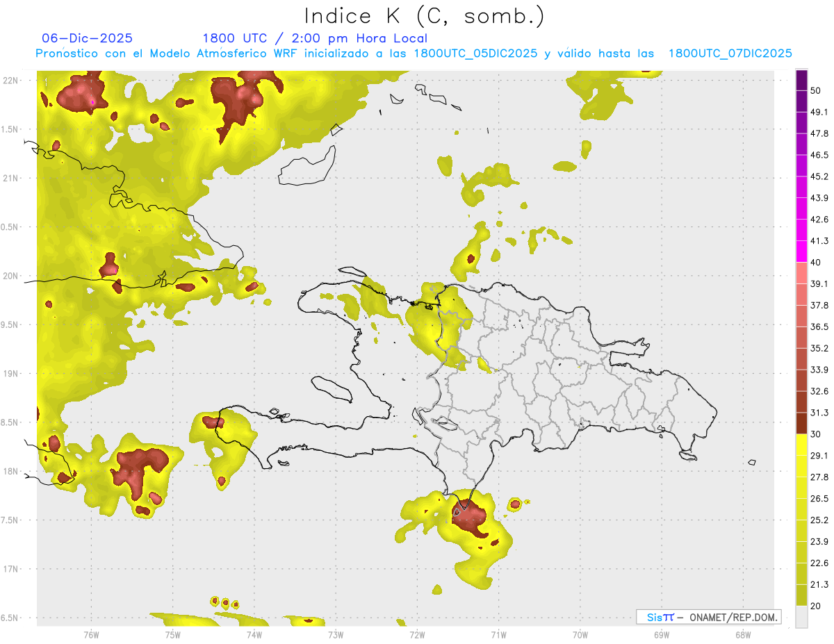Click legend value '32.6'

tap(819, 391)
